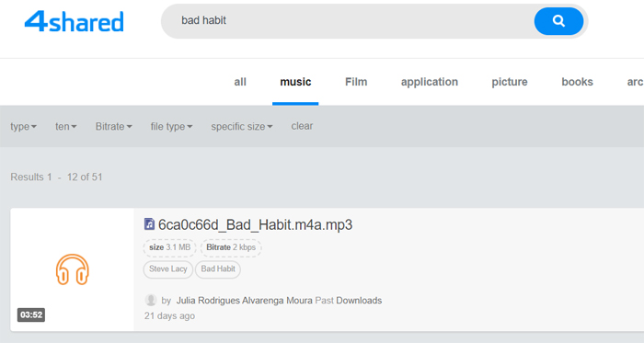This screenshot has height=343, width=644.
Task: Click the blue search magnifier button
Action: 558,21
